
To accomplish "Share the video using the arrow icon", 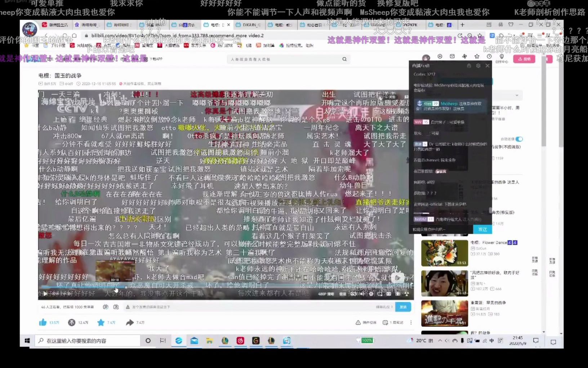I will (130, 322).
